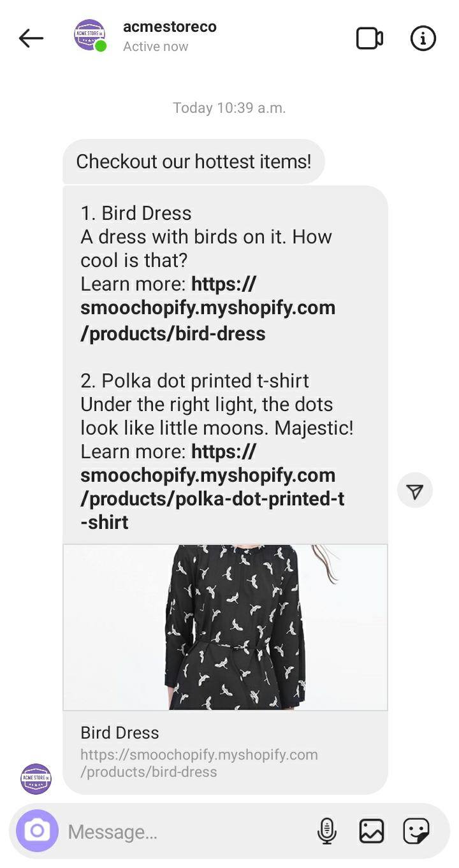This screenshot has width=459, height=868.
Task: Click the Bird Dress preview image
Action: 225,627
